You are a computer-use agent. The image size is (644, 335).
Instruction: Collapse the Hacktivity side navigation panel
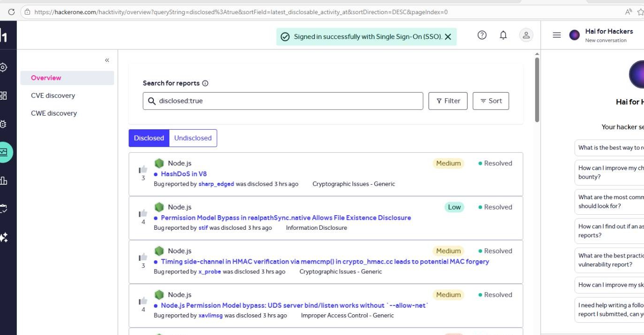point(107,60)
